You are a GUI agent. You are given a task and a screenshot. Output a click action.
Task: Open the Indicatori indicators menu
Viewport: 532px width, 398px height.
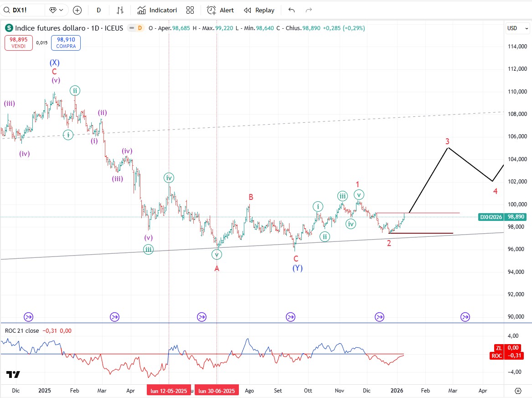tap(157, 10)
